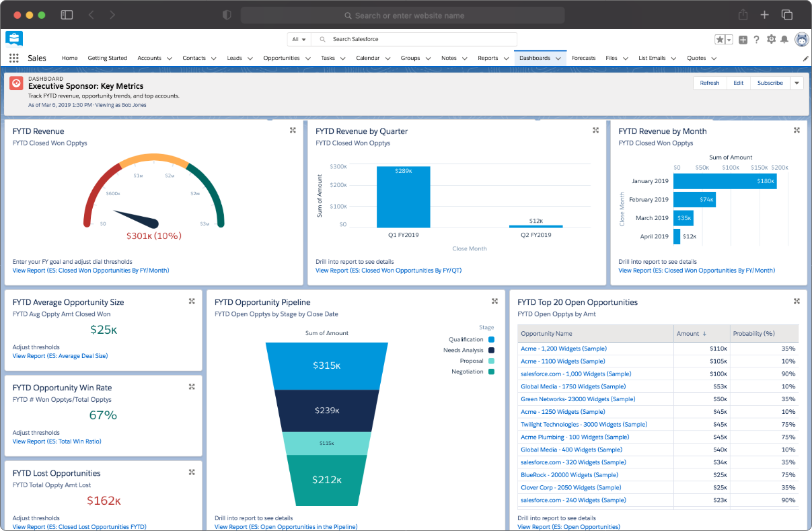This screenshot has width=812, height=531.
Task: Click the January 2019 revenue bar
Action: pos(725,181)
